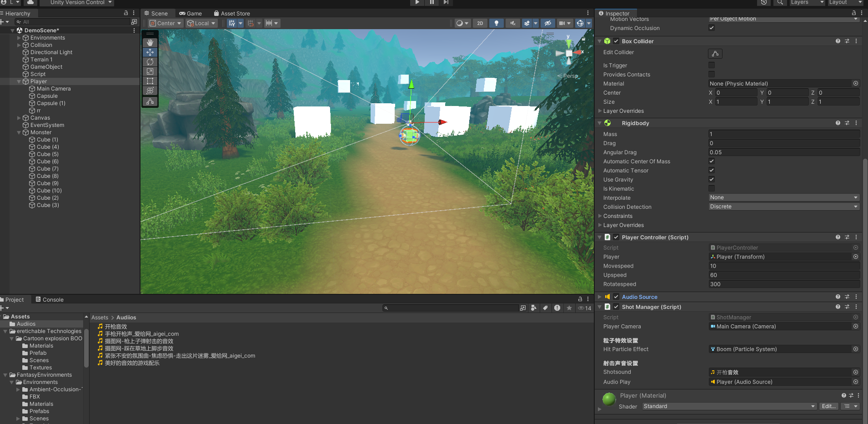This screenshot has width=868, height=424.
Task: Click the Edit Collider button icon
Action: coord(715,54)
